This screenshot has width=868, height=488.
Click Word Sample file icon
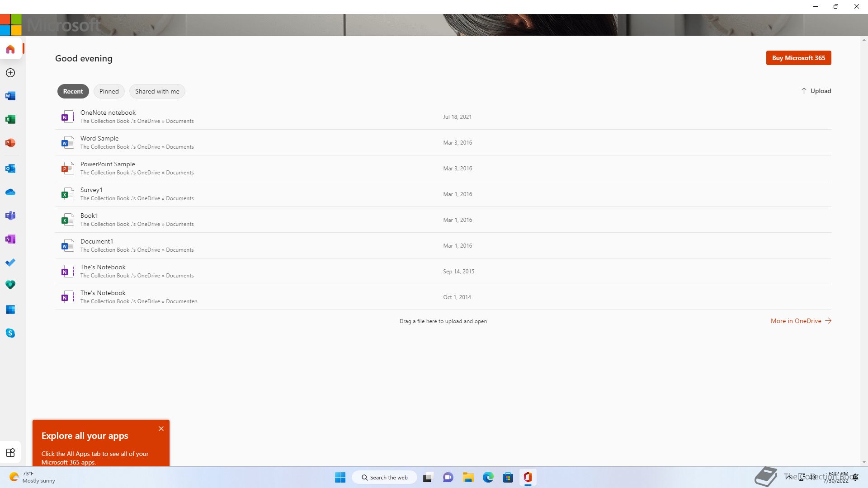pos(67,142)
